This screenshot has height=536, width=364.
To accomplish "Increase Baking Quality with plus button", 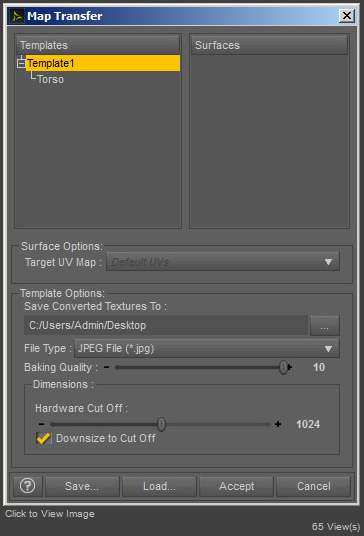I will pos(290,367).
